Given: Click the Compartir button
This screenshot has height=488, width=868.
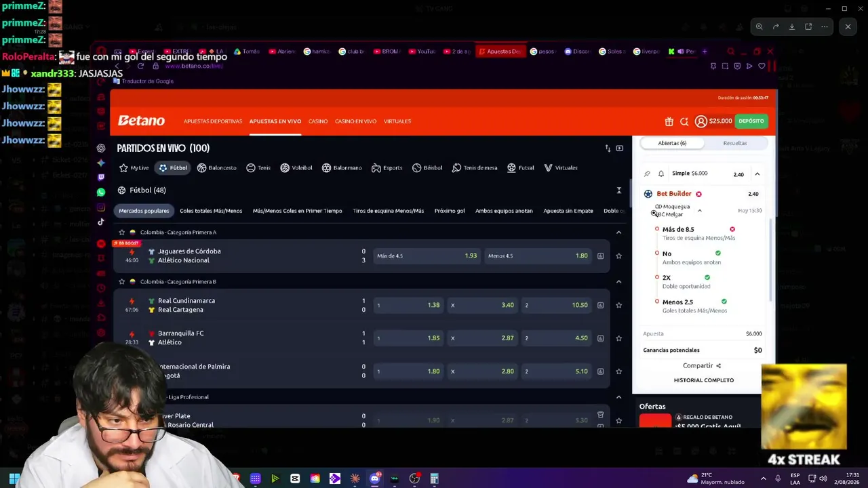Looking at the screenshot, I should click(702, 366).
